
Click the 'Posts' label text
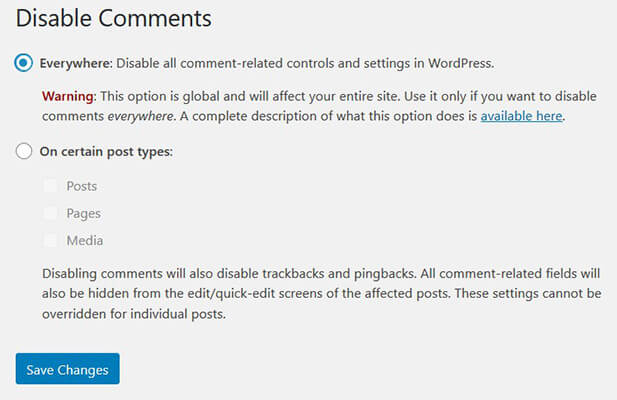[81, 186]
